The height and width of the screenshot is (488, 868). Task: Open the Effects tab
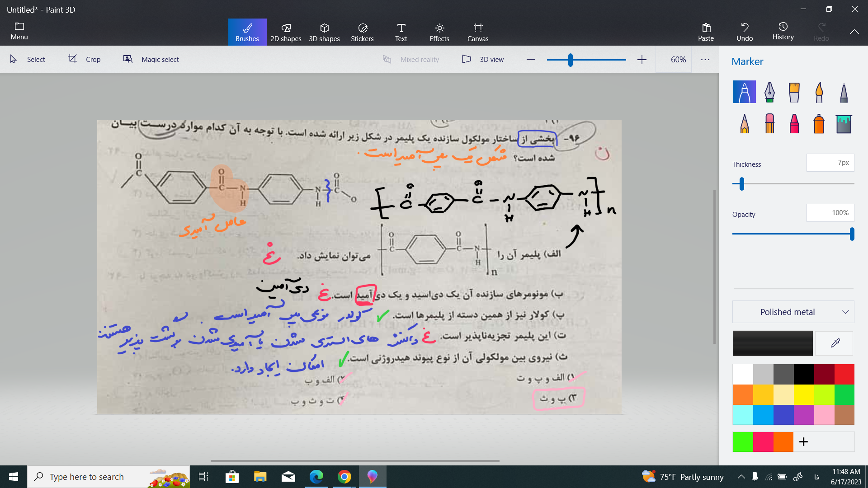click(439, 32)
